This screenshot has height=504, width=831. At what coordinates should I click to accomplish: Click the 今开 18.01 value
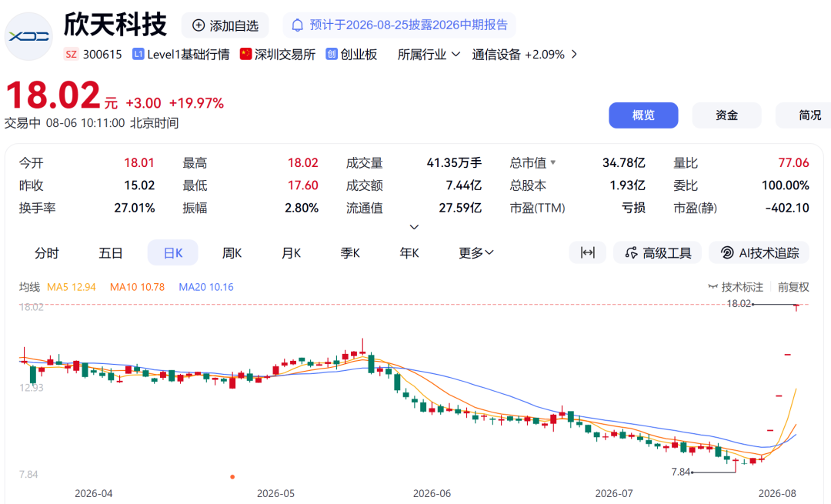(138, 162)
